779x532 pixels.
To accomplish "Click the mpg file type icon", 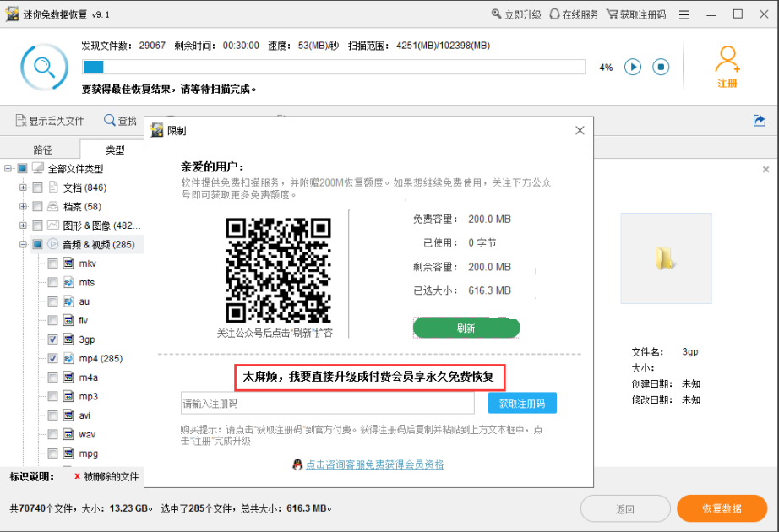I will 68,453.
